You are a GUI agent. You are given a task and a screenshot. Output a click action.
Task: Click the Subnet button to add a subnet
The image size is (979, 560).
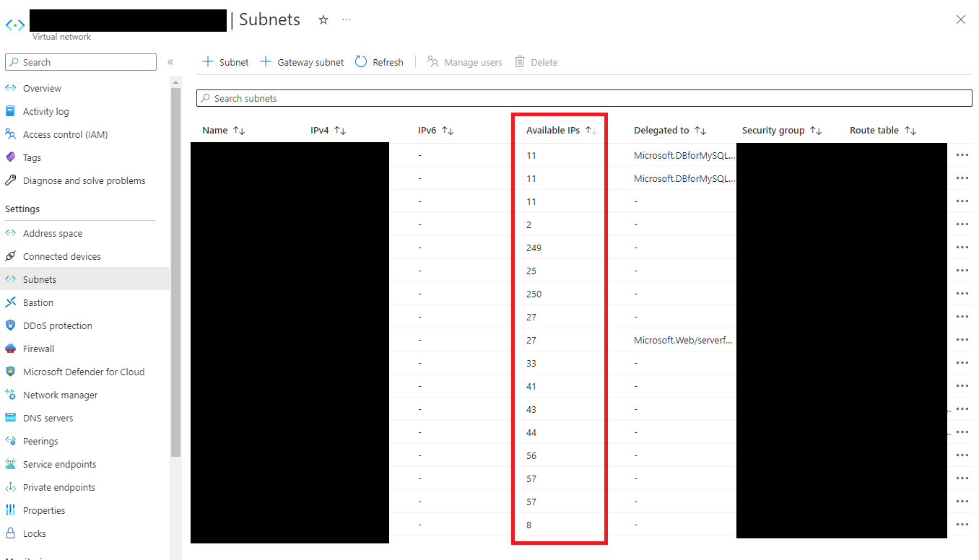tap(225, 61)
